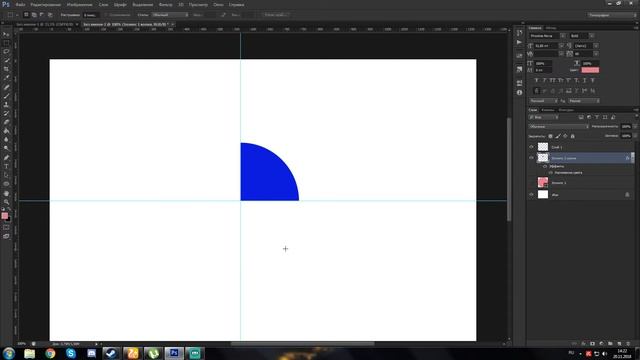Select the Zoom tool
The height and width of the screenshot is (360, 640).
click(6, 202)
